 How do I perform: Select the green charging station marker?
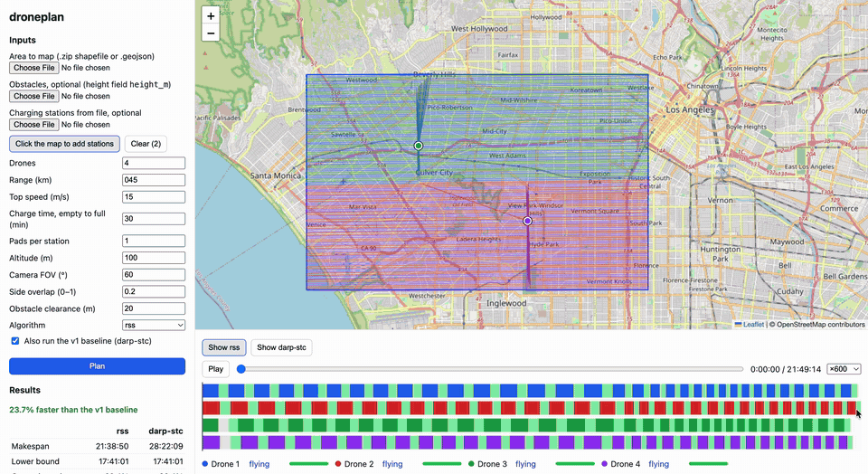click(x=419, y=146)
